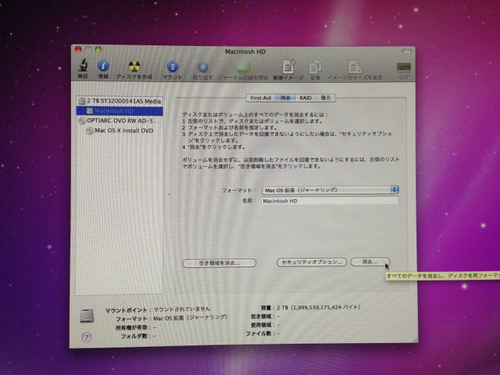The height and width of the screenshot is (375, 500).
Task: Switch to the First Aid tab
Action: [261, 98]
